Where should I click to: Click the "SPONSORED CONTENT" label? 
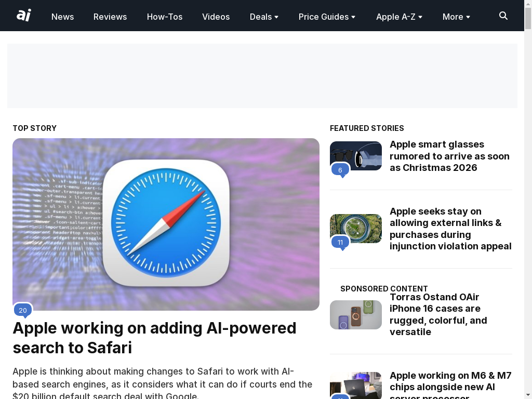point(384,289)
